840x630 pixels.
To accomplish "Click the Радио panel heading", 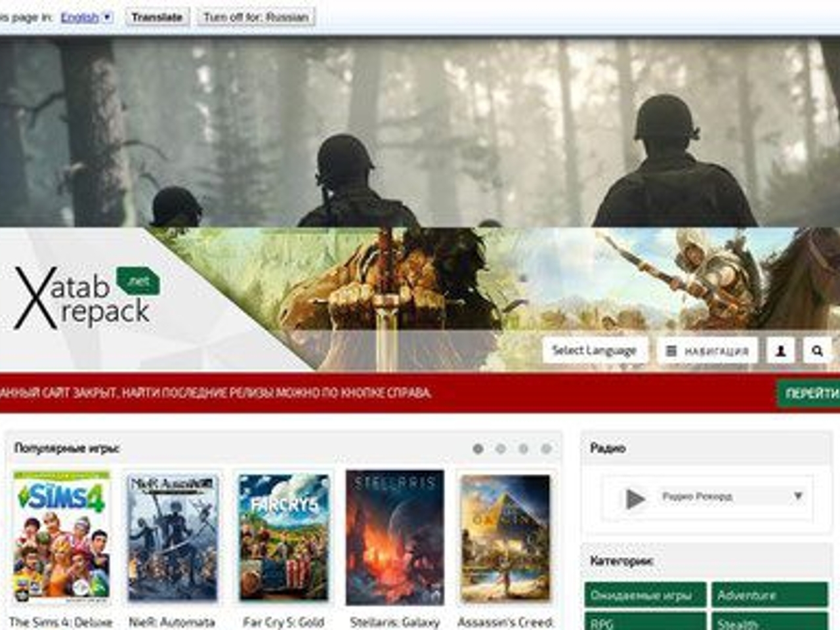I will pos(608,449).
